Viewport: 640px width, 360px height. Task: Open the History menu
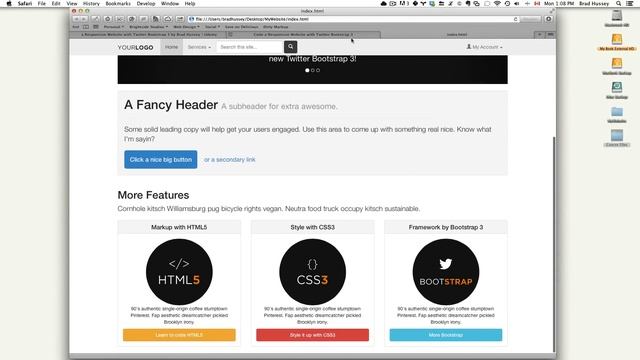click(x=91, y=3)
